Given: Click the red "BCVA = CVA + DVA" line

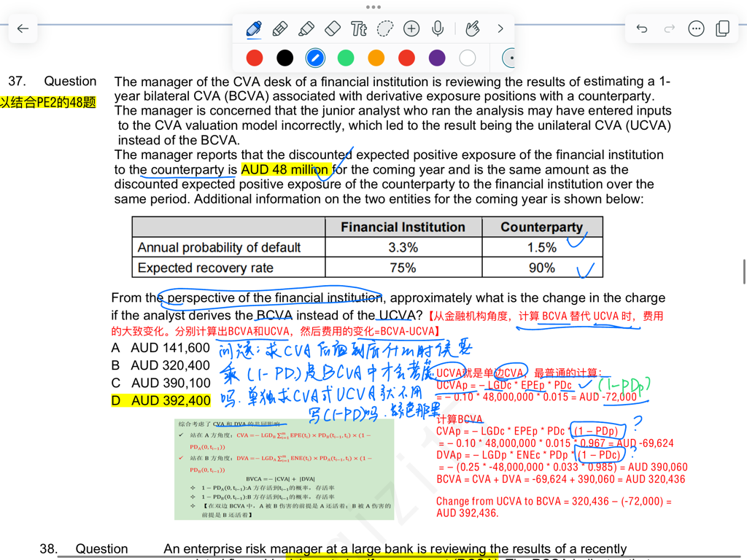Looking at the screenshot, I should pos(561,479).
